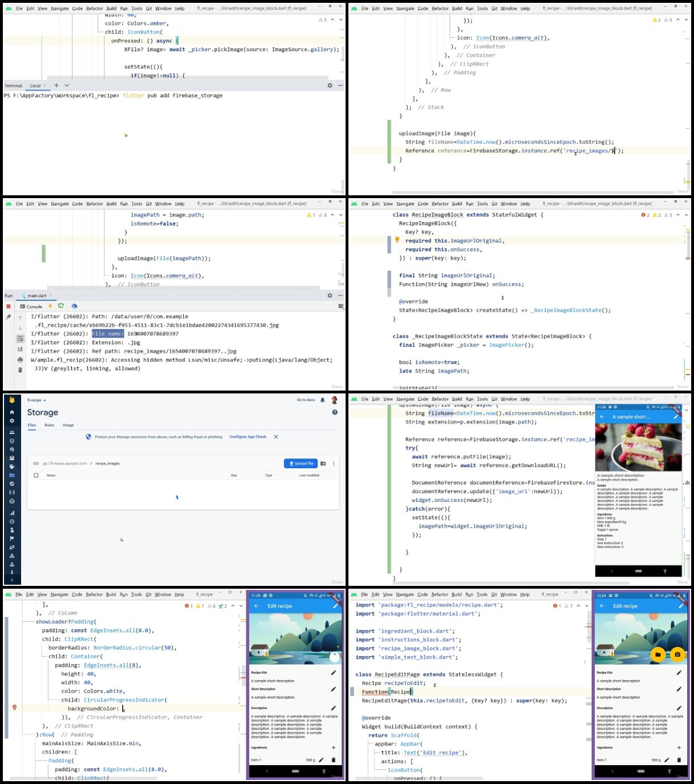Viewport: 694px width, 784px height.
Task: Tap back arrow in 11:39 Edit recipe emulator
Action: (x=256, y=606)
